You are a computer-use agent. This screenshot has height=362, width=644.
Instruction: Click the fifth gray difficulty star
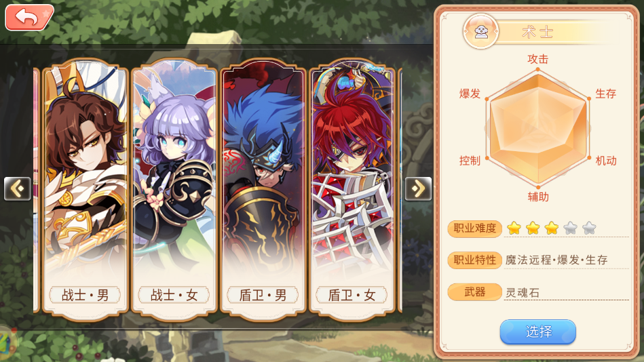[590, 228]
